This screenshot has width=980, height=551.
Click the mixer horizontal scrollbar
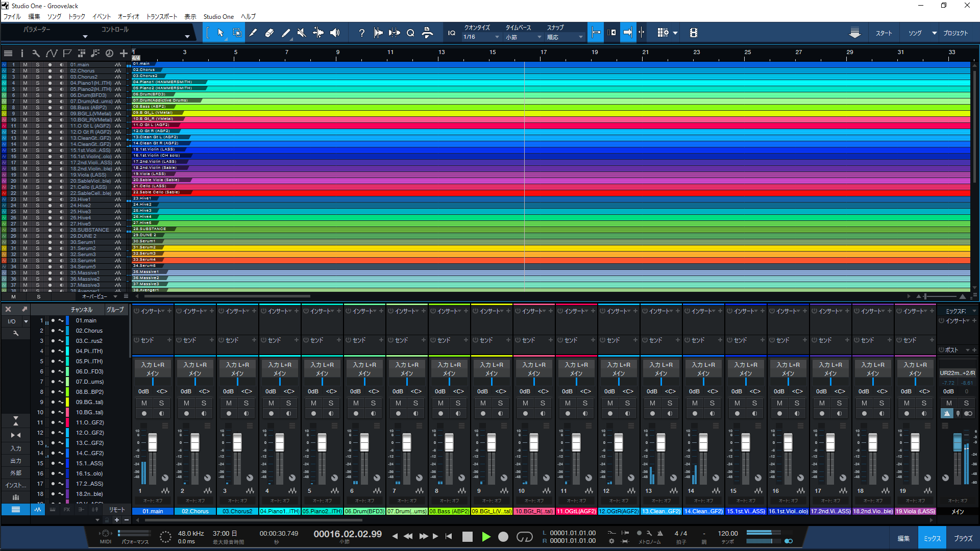pyautogui.click(x=254, y=520)
